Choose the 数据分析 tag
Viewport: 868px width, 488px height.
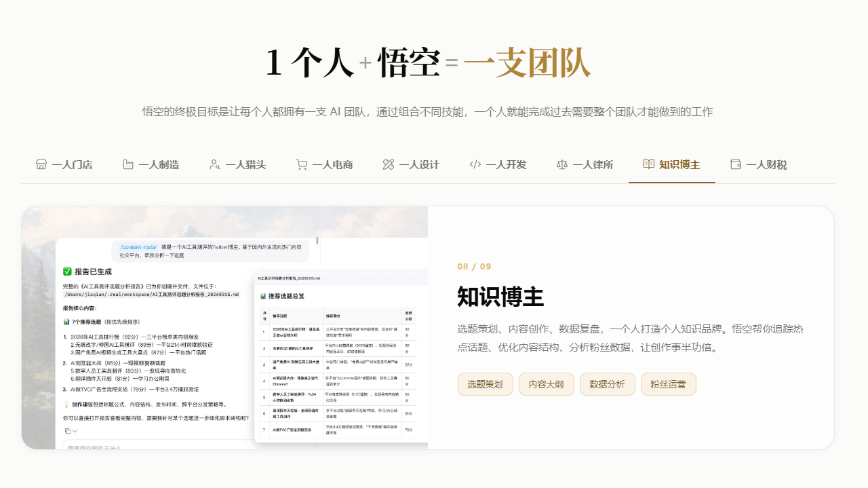[607, 384]
